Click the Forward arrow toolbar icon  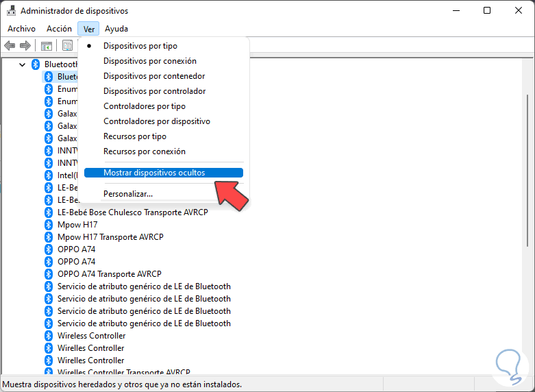(x=25, y=45)
